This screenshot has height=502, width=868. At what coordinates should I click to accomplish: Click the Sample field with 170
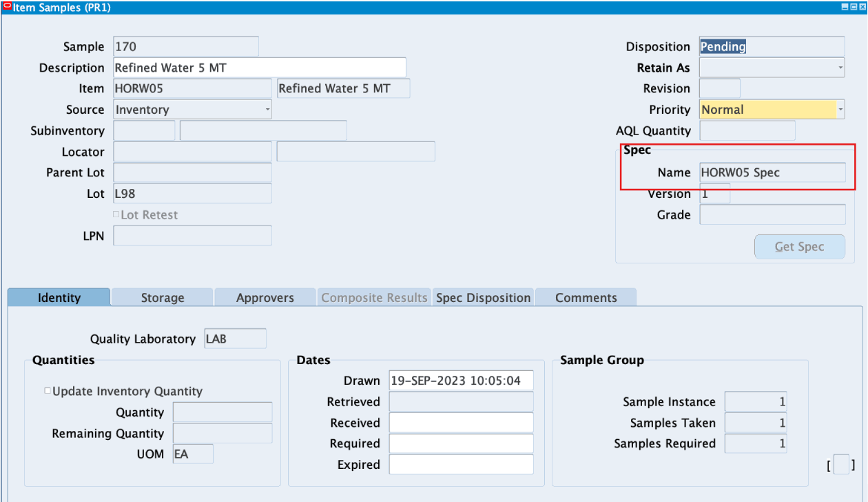(x=186, y=47)
